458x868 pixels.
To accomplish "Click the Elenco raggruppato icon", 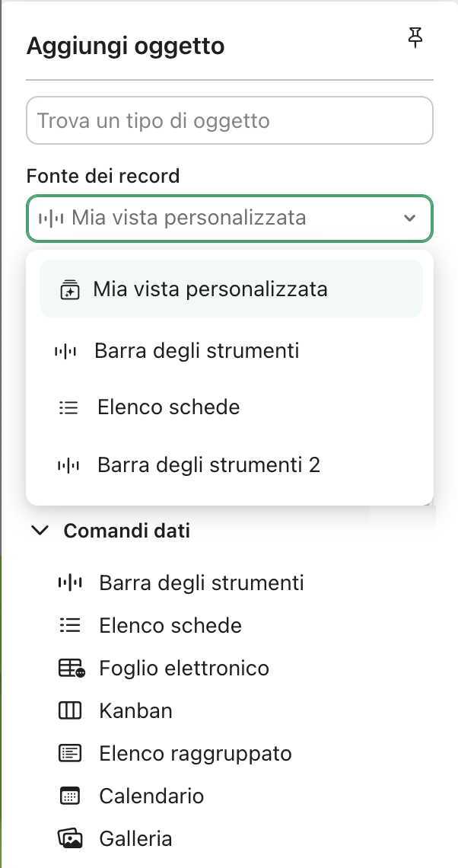I will pyautogui.click(x=69, y=753).
